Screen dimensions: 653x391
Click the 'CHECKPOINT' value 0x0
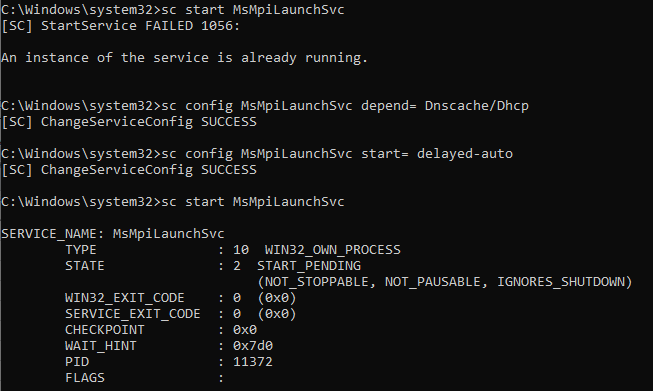click(245, 330)
